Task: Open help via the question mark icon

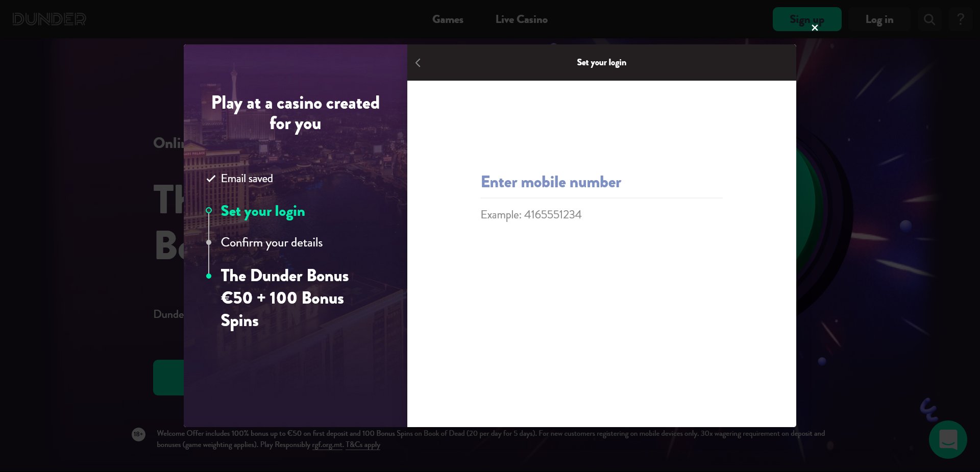Action: click(x=961, y=19)
